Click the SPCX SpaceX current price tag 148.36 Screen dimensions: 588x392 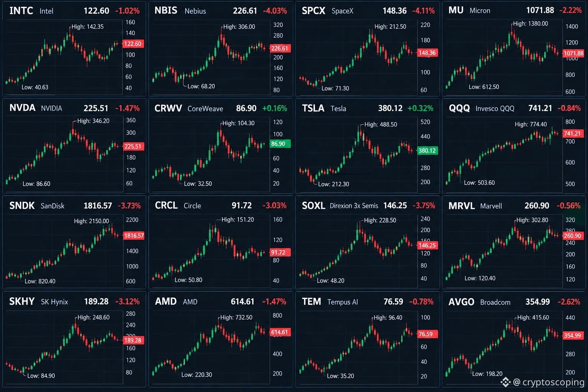[x=427, y=53]
